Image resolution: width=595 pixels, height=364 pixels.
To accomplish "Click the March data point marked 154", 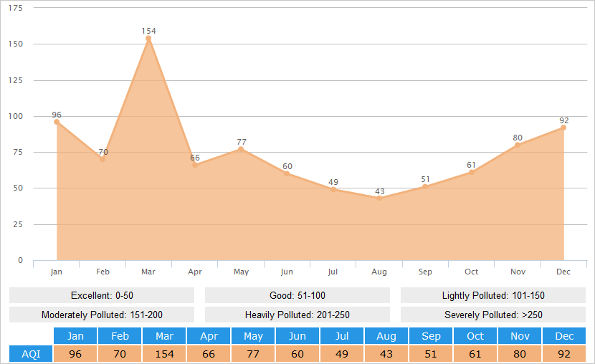I will coord(148,38).
